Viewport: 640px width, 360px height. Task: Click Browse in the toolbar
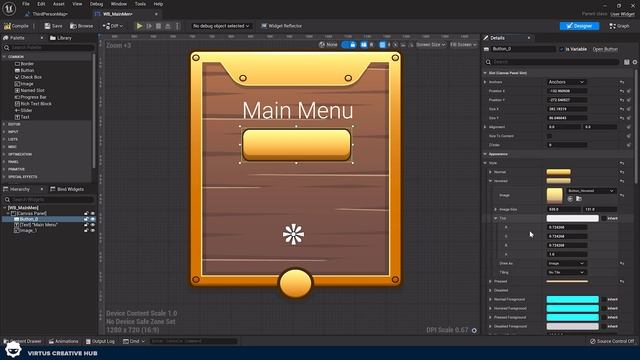point(82,26)
